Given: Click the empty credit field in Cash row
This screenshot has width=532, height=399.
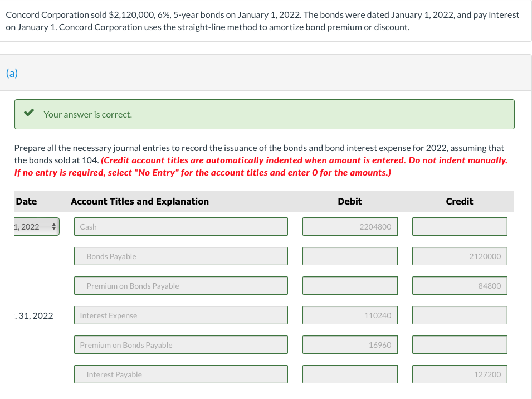Looking at the screenshot, I should point(460,227).
